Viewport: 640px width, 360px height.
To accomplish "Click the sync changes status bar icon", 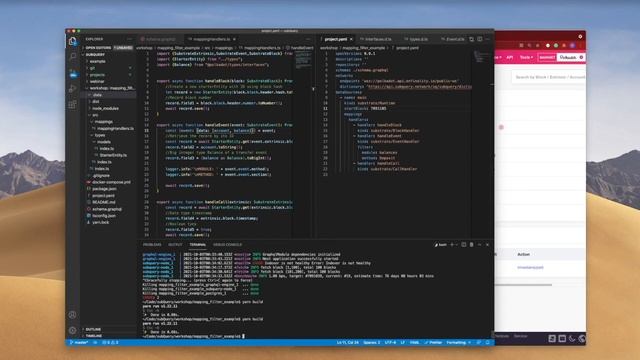I will 96,342.
